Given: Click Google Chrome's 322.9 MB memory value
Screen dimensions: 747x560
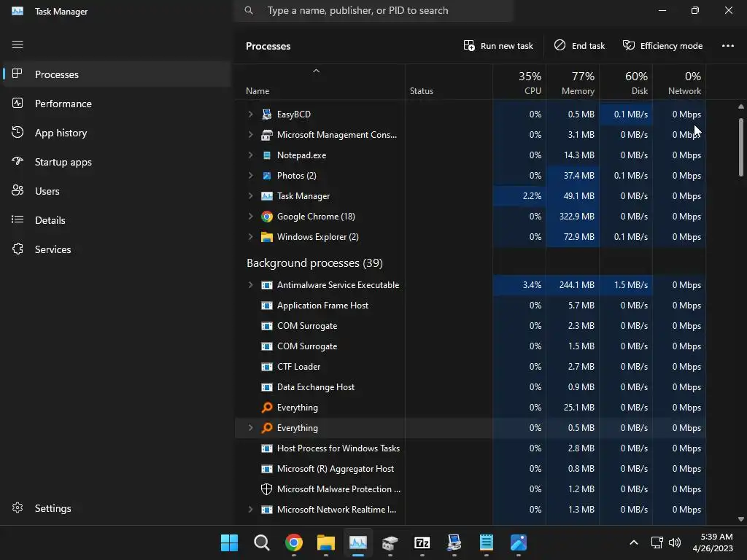Looking at the screenshot, I should [x=573, y=217].
